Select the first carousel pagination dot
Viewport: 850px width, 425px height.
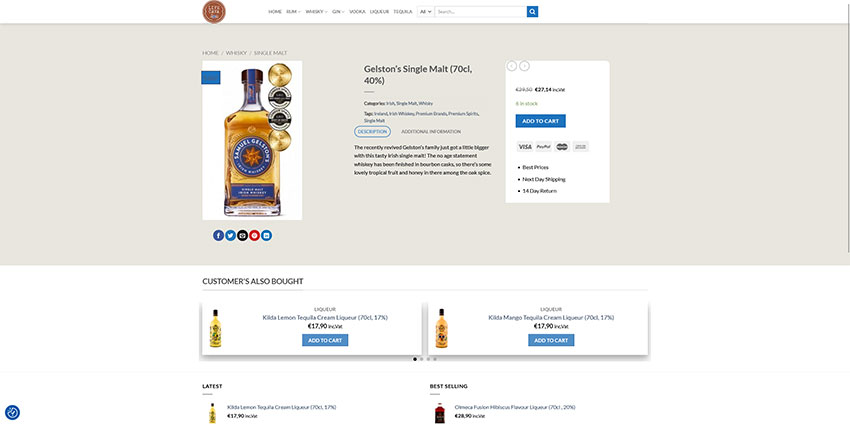(x=415, y=358)
